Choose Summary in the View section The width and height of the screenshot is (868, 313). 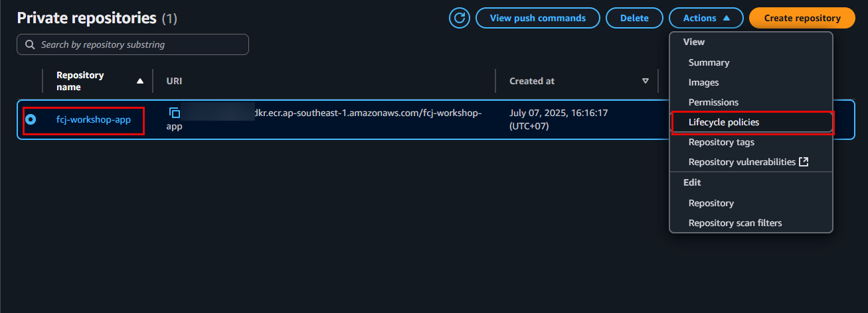coord(709,62)
